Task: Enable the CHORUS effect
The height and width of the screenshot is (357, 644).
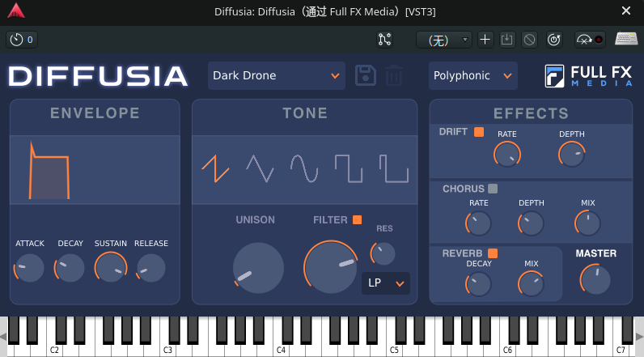Action: click(x=493, y=189)
